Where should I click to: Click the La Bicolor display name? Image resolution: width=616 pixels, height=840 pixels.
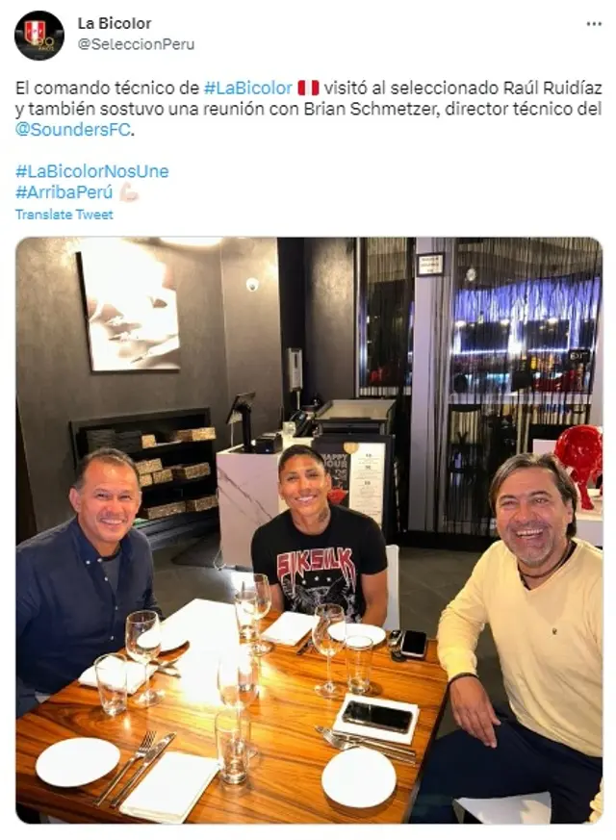click(115, 23)
